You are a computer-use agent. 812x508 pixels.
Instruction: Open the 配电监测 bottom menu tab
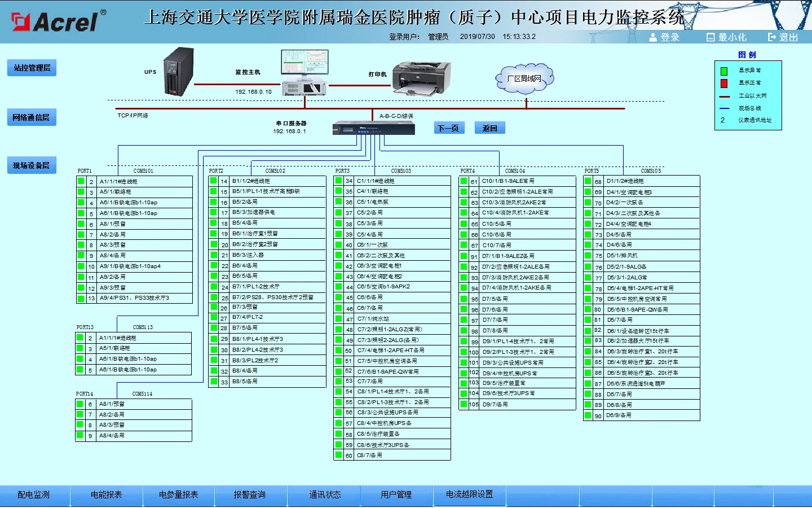click(x=34, y=495)
